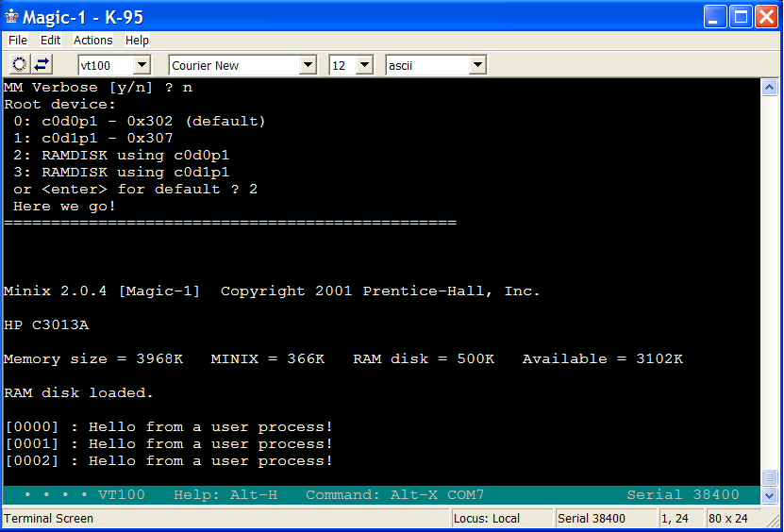Click the scrollbar up arrow
784x532 pixels.
(769, 87)
